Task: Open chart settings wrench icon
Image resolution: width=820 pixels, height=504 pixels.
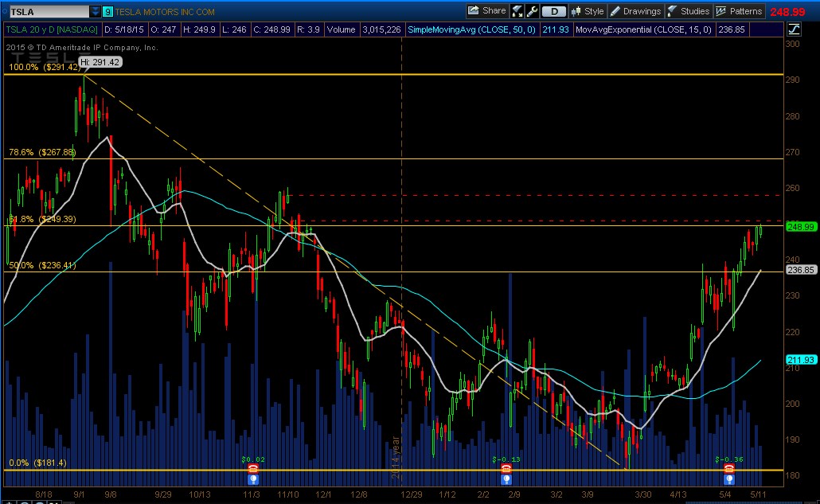Action: point(532,11)
